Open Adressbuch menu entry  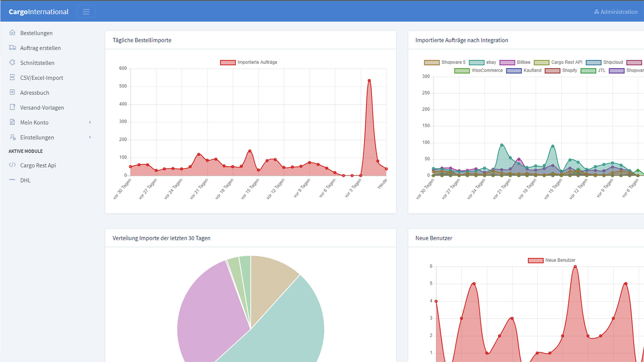(x=35, y=93)
